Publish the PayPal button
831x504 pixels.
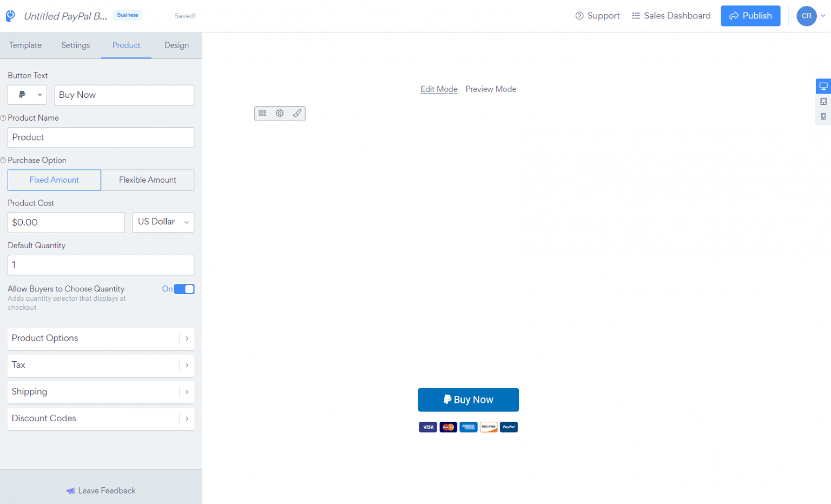(750, 16)
